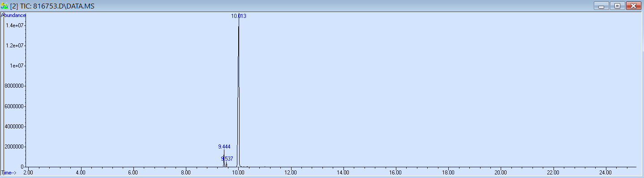644x178 pixels.
Task: Click the 14.00 time axis value
Action: pos(343,172)
